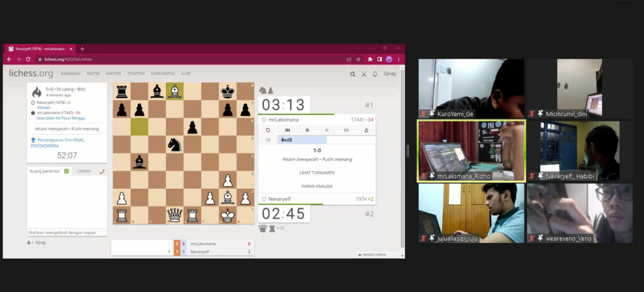Image resolution: width=644 pixels, height=292 pixels.
Task: Step back one move
Action: click(307, 130)
